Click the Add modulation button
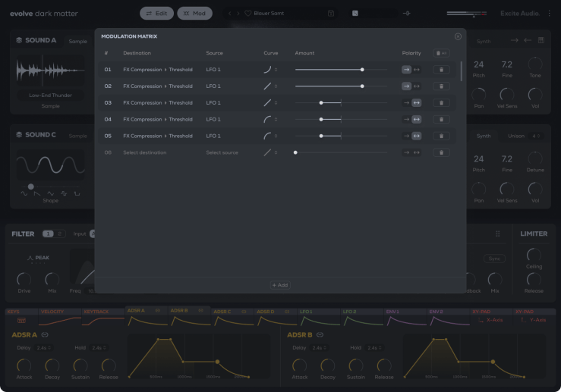 point(280,285)
